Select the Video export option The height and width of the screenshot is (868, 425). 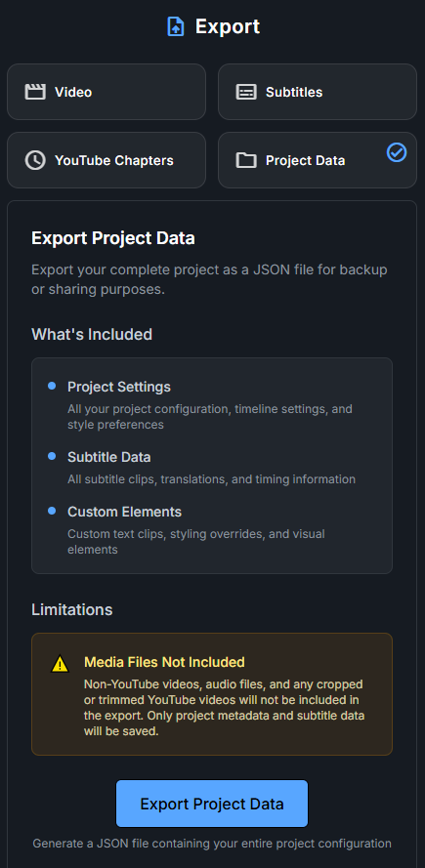[106, 92]
